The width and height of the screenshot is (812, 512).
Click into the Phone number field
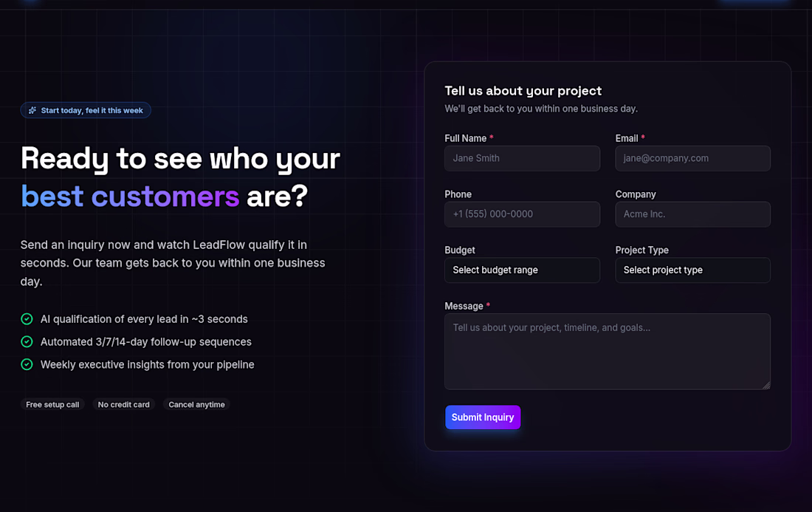pos(522,214)
